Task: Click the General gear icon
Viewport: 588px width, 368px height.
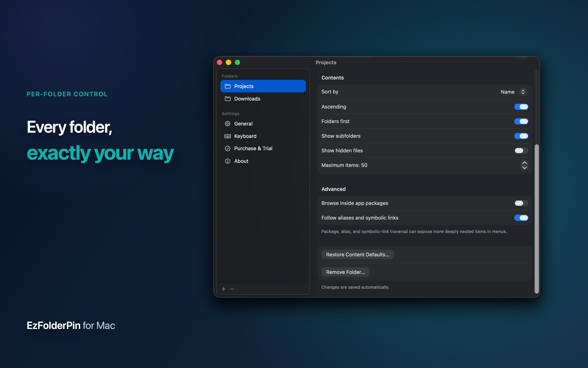Action: coord(228,124)
